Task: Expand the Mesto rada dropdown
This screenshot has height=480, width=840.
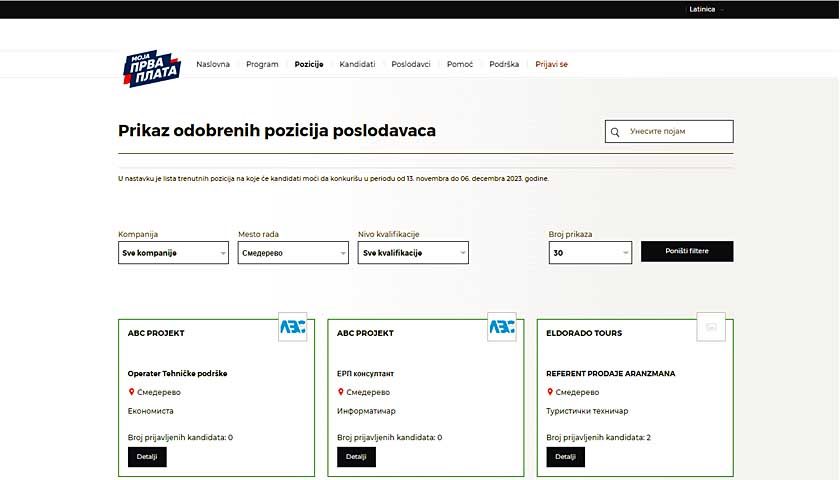Action: tap(293, 253)
